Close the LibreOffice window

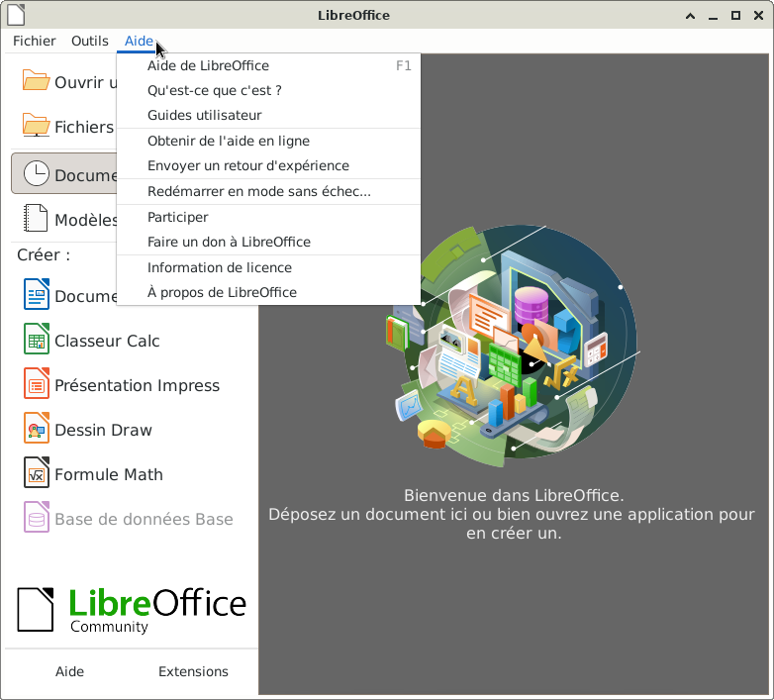pyautogui.click(x=759, y=16)
